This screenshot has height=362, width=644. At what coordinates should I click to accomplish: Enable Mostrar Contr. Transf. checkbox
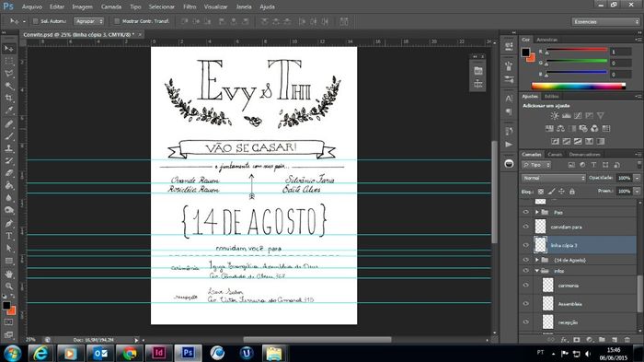(117, 21)
